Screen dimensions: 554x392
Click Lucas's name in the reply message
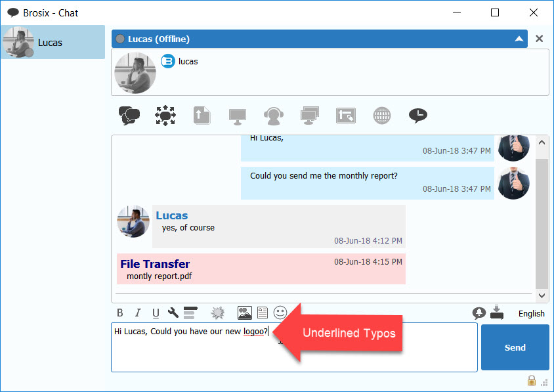(172, 215)
